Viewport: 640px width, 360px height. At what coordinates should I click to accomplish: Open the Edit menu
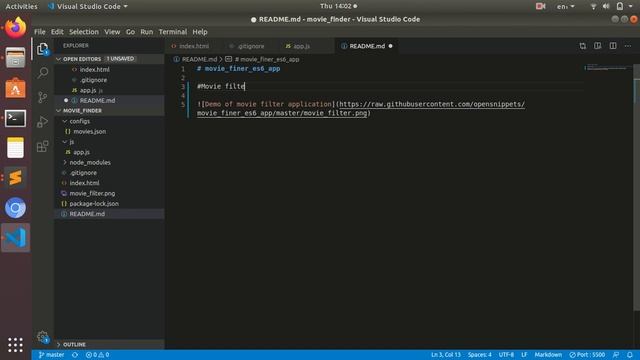(x=57, y=32)
